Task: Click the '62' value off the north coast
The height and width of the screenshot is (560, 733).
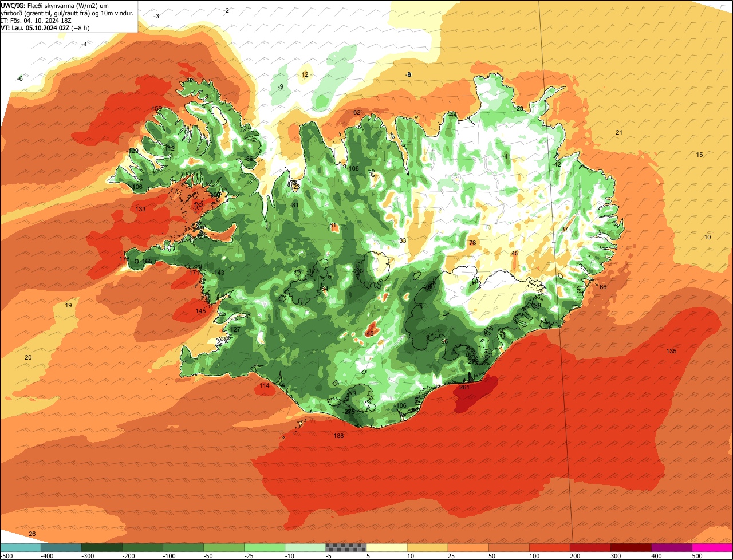Action: pyautogui.click(x=357, y=112)
